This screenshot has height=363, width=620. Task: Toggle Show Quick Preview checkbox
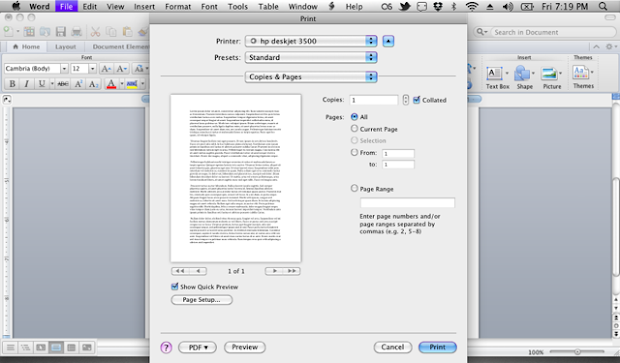pos(174,286)
